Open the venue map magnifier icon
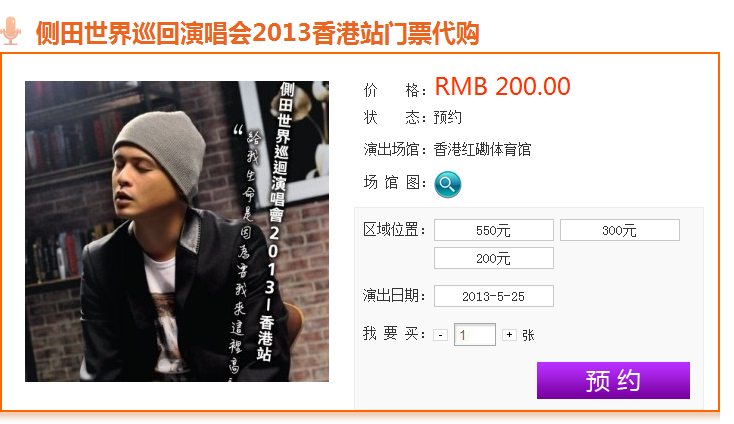The width and height of the screenshot is (734, 424). click(448, 184)
